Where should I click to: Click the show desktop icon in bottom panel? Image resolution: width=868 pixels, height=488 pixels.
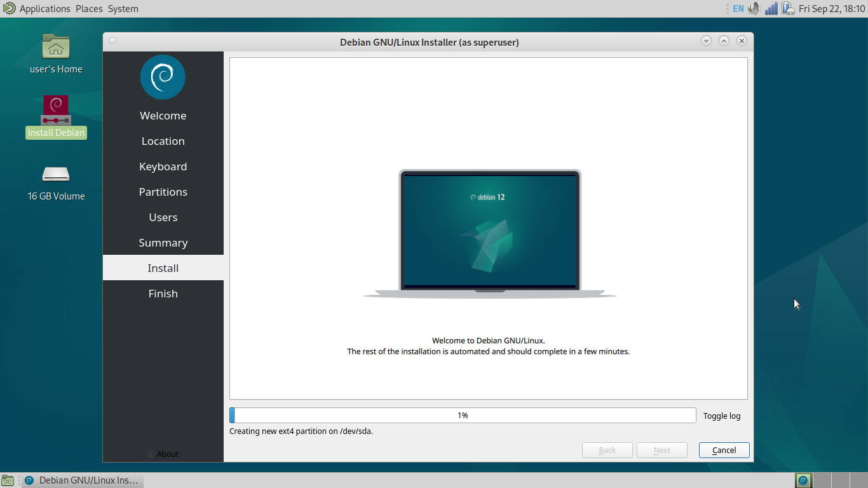pos(8,480)
